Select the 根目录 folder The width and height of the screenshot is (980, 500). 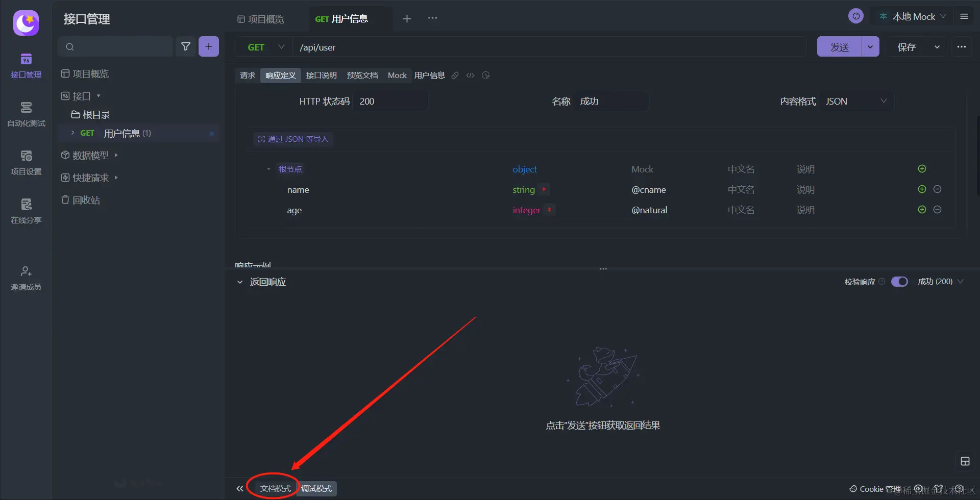(x=91, y=115)
